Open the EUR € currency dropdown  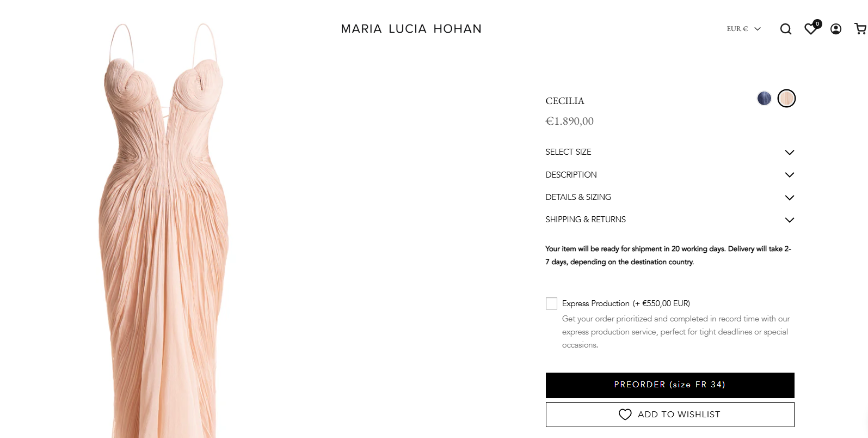pyautogui.click(x=743, y=29)
